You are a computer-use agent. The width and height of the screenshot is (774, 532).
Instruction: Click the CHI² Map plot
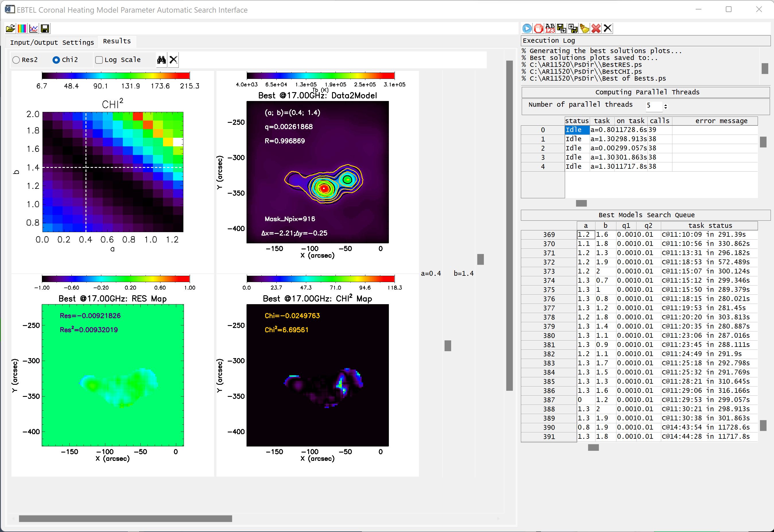click(318, 375)
